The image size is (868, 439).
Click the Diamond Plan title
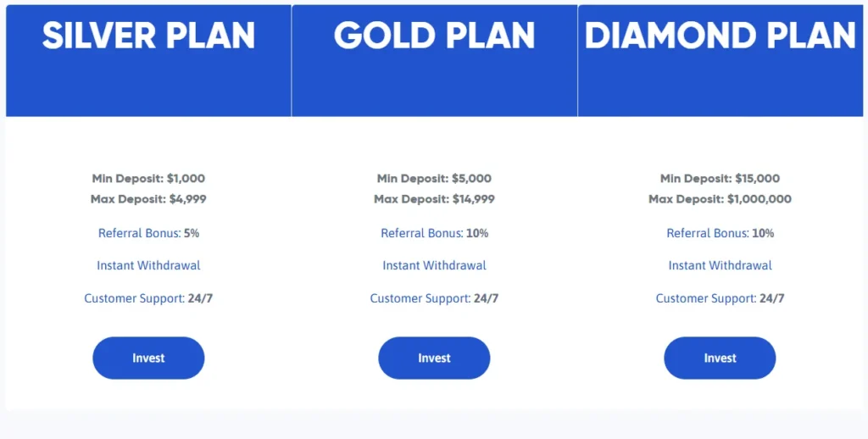[x=720, y=36]
